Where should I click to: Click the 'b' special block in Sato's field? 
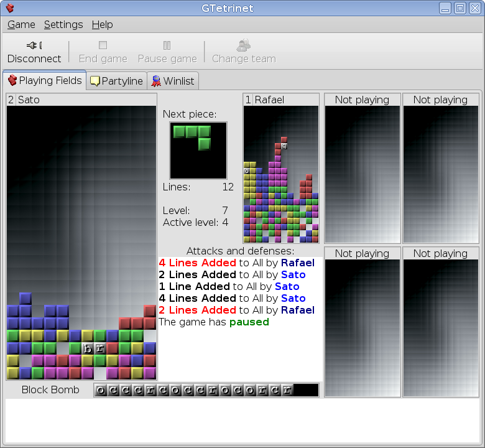click(x=88, y=348)
